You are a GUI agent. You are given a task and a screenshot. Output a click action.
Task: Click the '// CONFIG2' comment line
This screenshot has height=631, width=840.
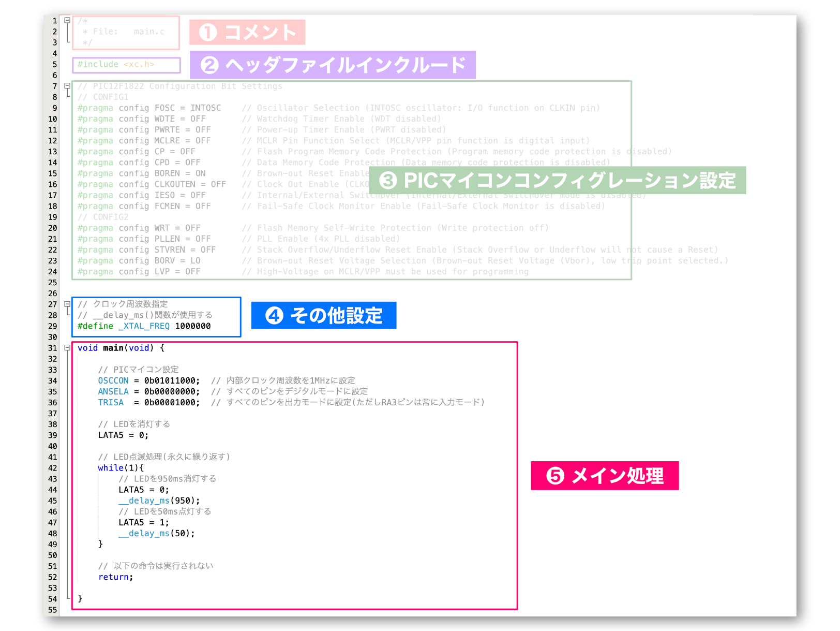[x=103, y=216]
